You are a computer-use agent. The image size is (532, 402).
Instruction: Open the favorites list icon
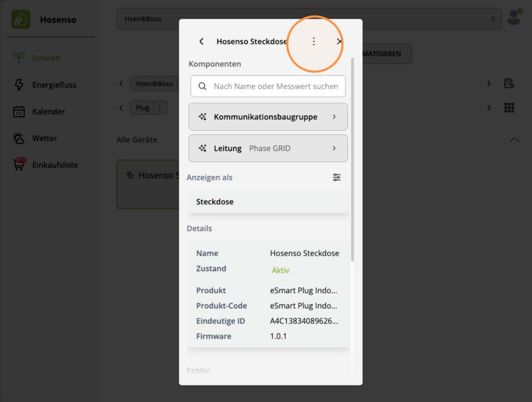(x=509, y=83)
